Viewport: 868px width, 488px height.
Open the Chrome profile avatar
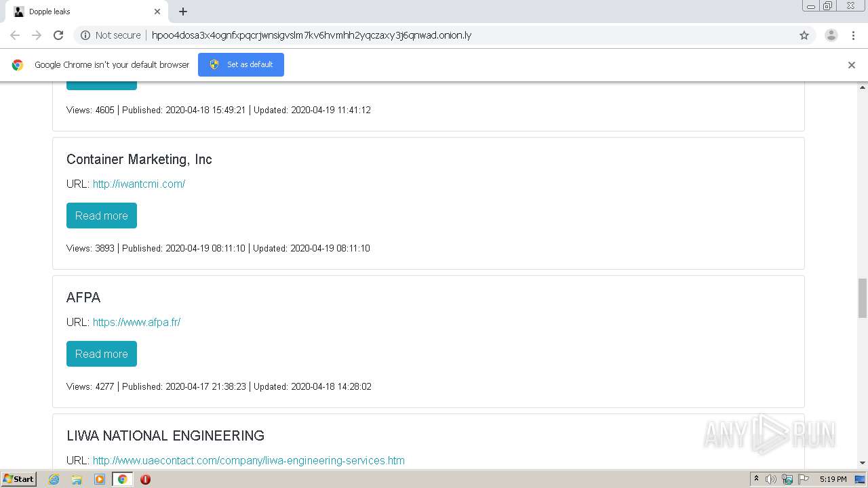pos(831,35)
